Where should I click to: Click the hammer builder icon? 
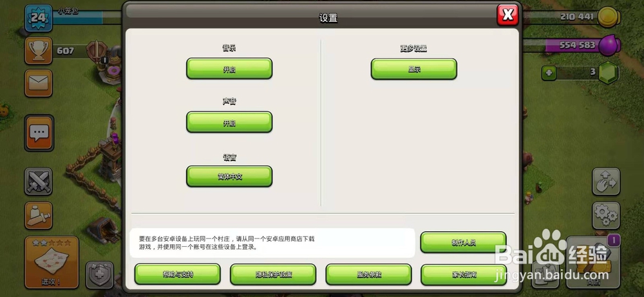tap(38, 215)
